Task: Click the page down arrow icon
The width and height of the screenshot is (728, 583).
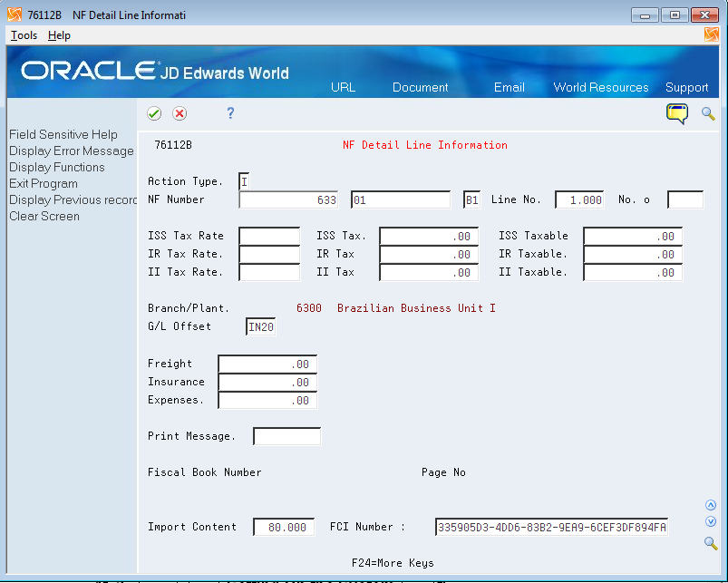Action: pyautogui.click(x=711, y=521)
